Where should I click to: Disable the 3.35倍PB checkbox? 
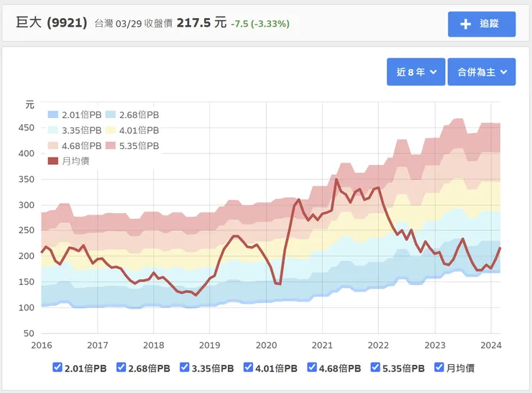(185, 368)
